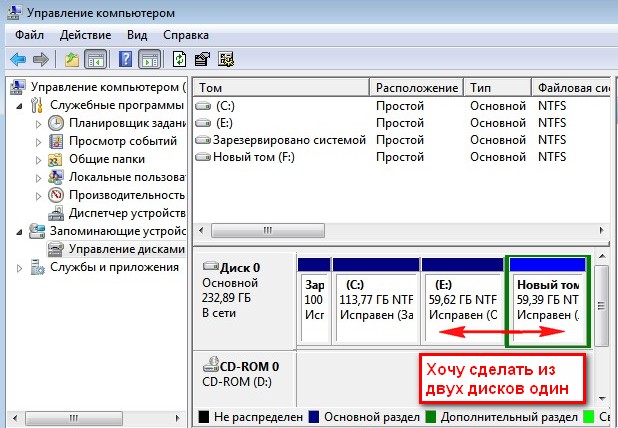Click the Управление дисками disk icon
This screenshot has width=618, height=428.
point(56,249)
